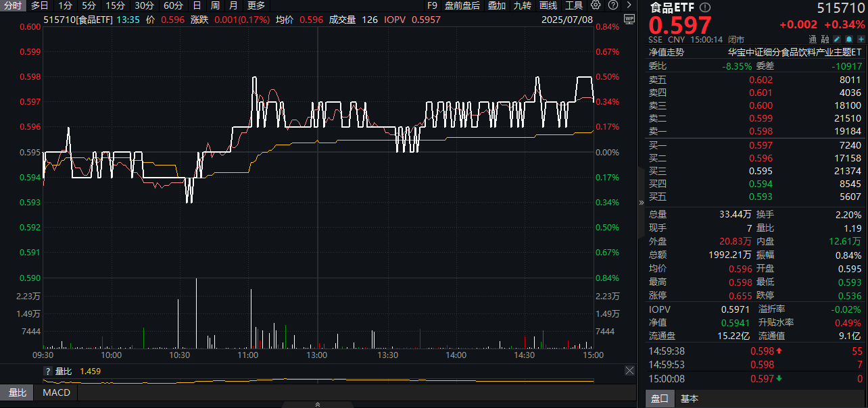Screen dimensions: 868x408
Task: Open the 画线 drawing tools
Action: [x=547, y=6]
